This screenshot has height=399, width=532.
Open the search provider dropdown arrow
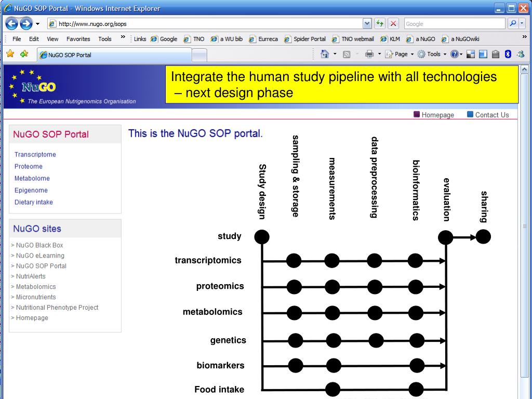[x=522, y=24]
